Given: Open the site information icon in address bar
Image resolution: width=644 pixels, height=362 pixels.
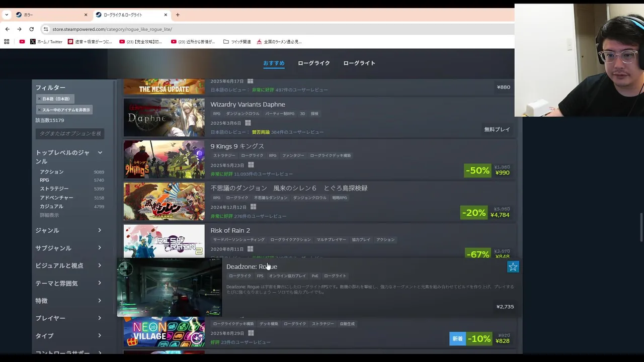Looking at the screenshot, I should [46, 29].
